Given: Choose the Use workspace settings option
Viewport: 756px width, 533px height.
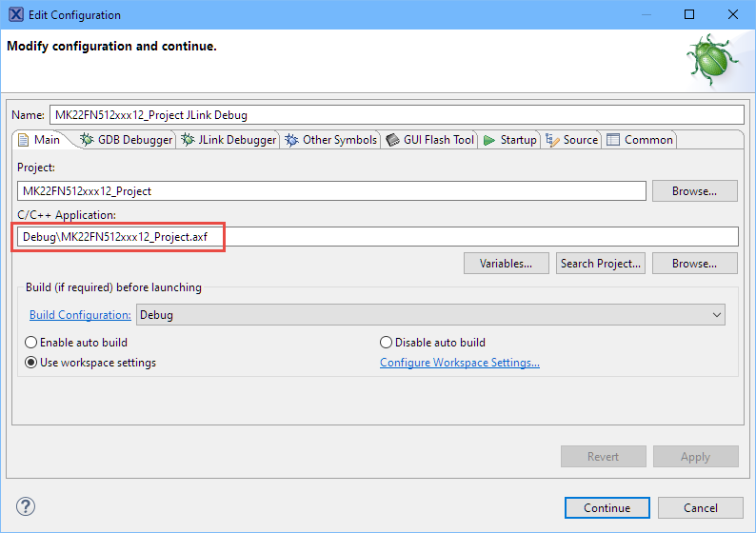Looking at the screenshot, I should 31,363.
